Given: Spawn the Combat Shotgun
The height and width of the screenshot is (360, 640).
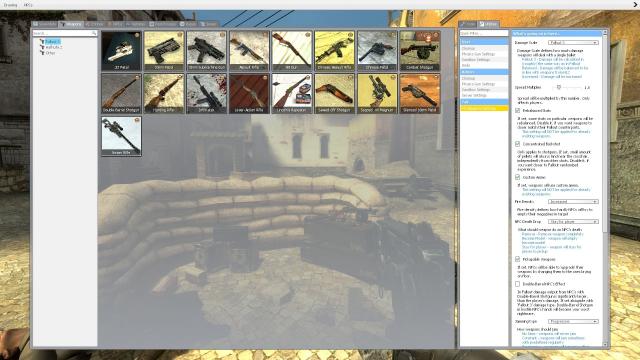Looking at the screenshot, I should (420, 51).
